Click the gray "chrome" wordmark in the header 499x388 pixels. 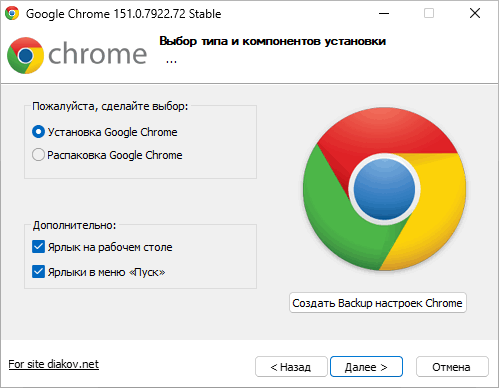point(98,53)
